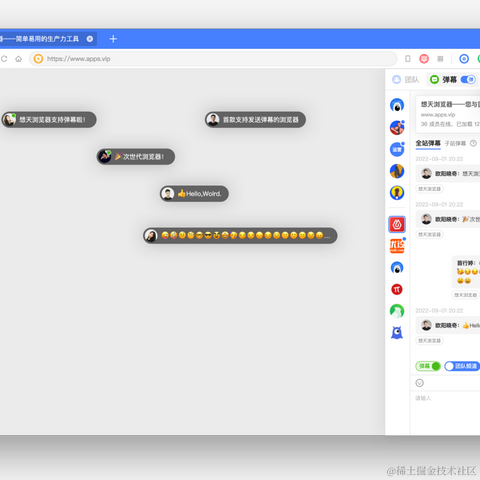Open the orange 优设 icon in the sidebar

click(397, 246)
